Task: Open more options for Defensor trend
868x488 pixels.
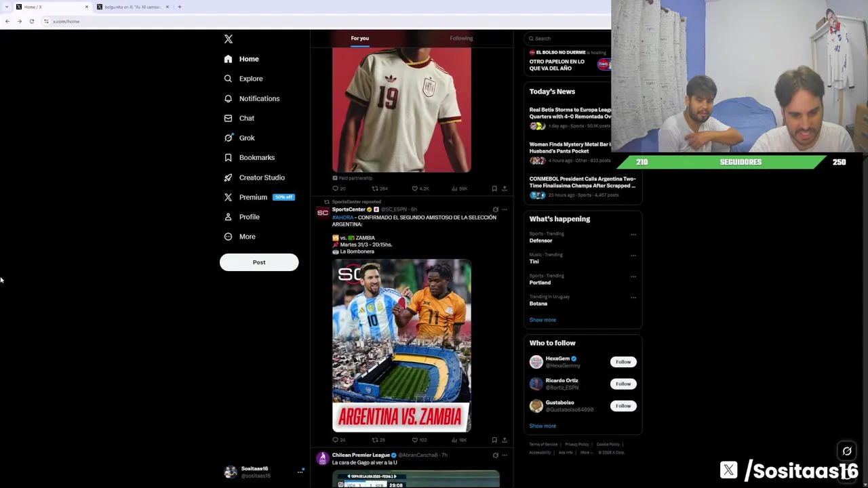Action: point(633,235)
